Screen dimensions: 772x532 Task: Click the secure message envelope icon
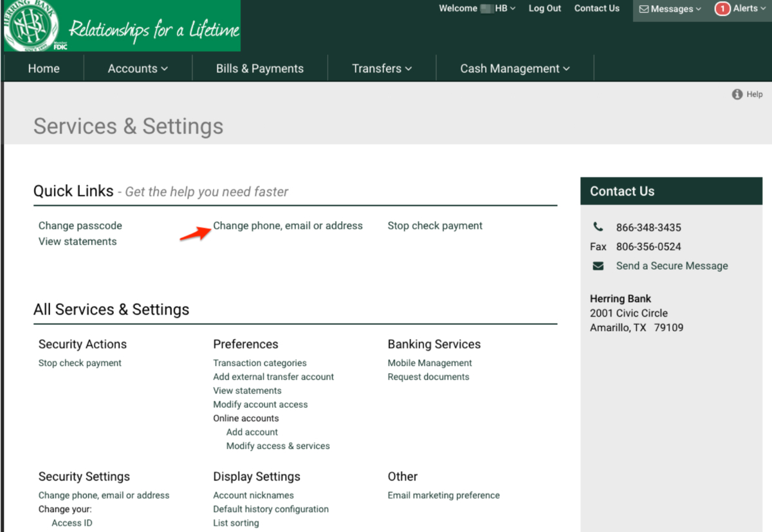(598, 266)
